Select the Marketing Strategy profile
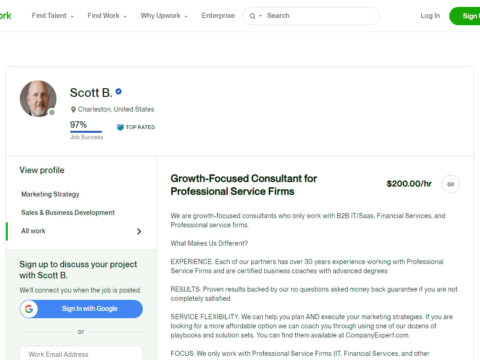Image resolution: width=480 pixels, height=360 pixels. pyautogui.click(x=50, y=194)
